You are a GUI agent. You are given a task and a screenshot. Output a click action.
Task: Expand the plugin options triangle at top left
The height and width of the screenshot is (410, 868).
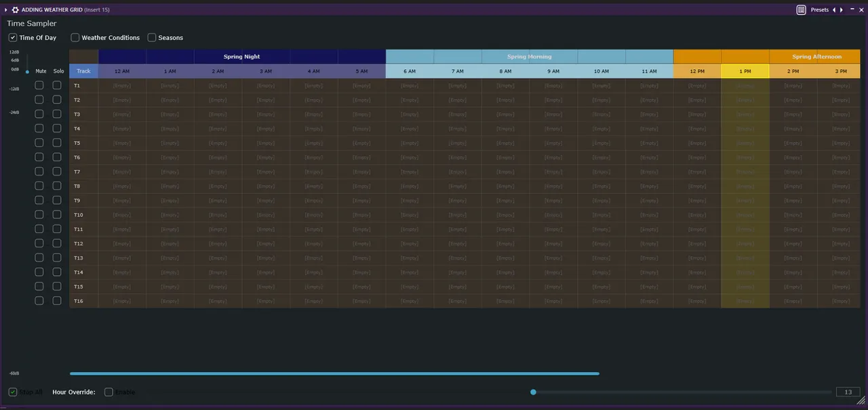pos(5,9)
